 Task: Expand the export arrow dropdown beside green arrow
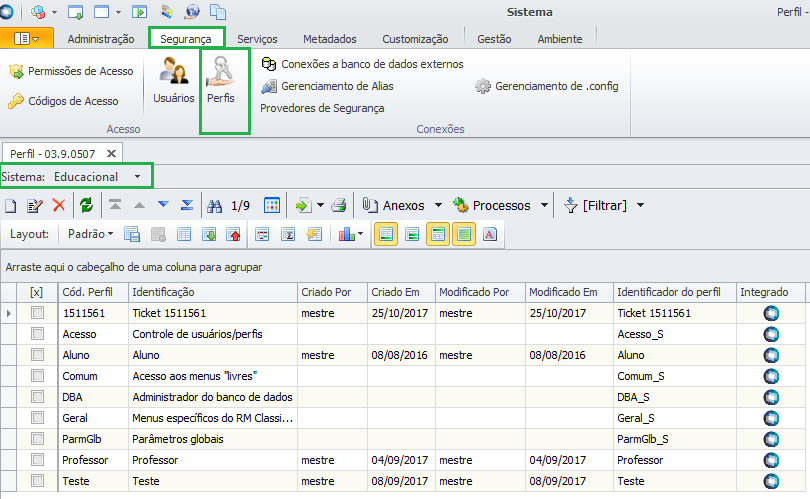click(320, 206)
